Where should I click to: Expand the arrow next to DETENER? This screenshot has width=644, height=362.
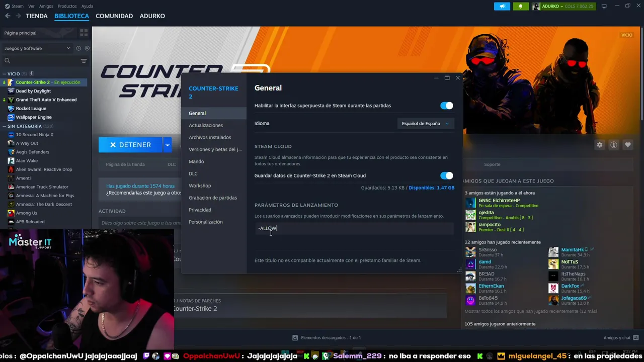167,145
